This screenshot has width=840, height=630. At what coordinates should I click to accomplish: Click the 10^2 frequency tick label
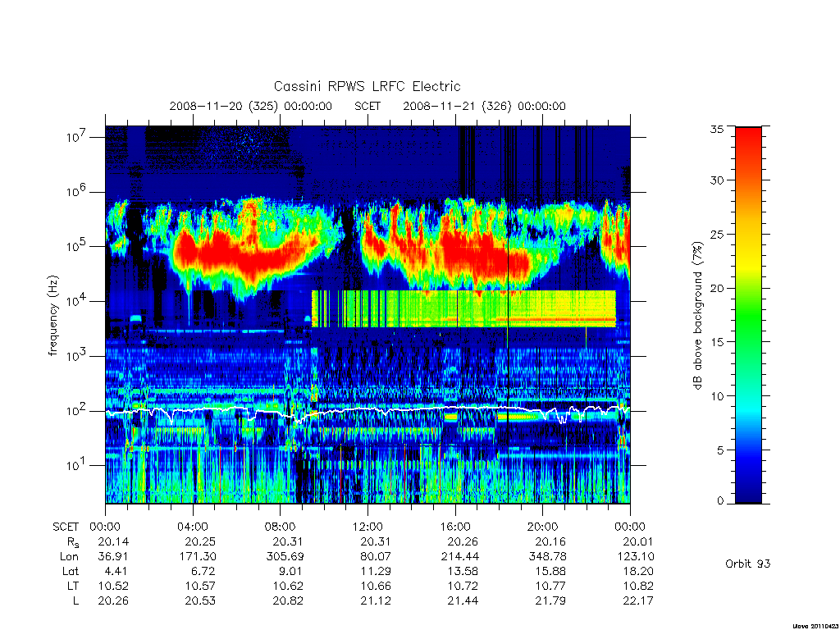(x=76, y=410)
